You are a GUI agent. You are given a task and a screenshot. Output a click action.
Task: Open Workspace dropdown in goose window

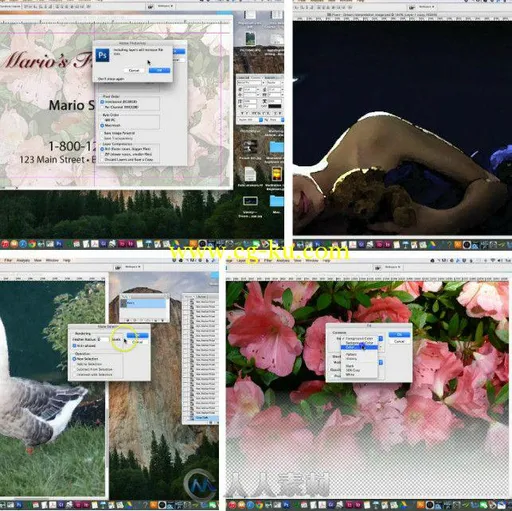[x=133, y=267]
